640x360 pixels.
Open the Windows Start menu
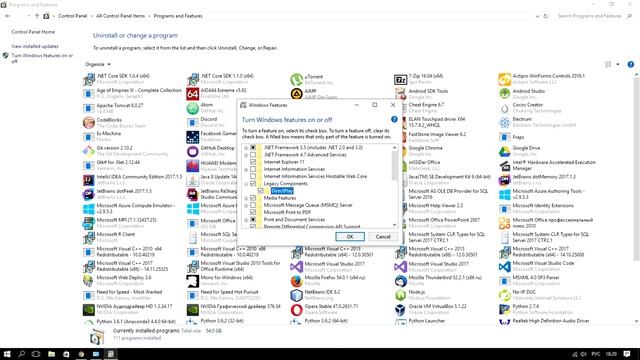pos(7,354)
